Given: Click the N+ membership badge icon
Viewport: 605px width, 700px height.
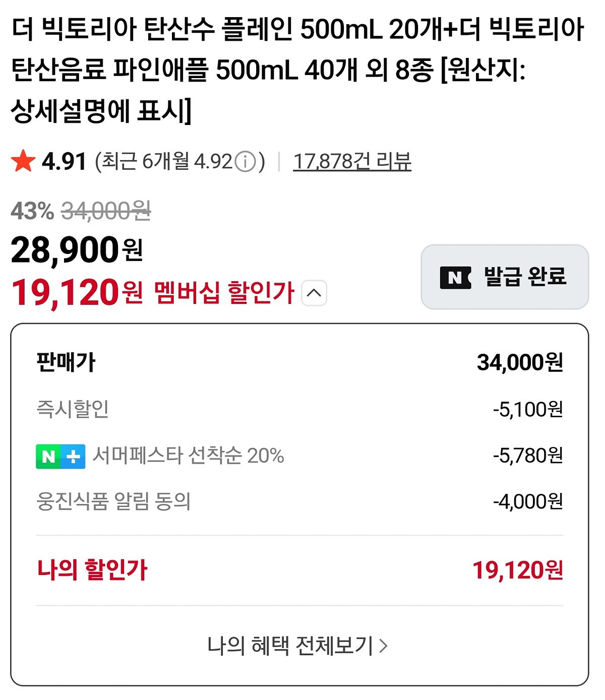Looking at the screenshot, I should (60, 457).
